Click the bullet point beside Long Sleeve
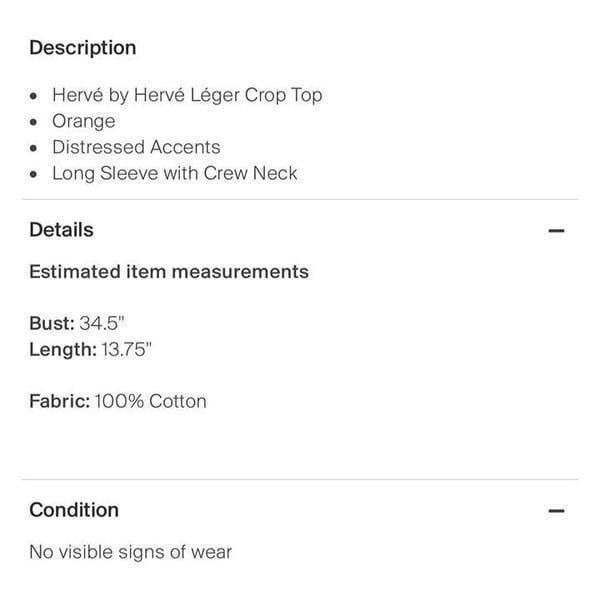Viewport: 600px width, 600px height. 34,174
